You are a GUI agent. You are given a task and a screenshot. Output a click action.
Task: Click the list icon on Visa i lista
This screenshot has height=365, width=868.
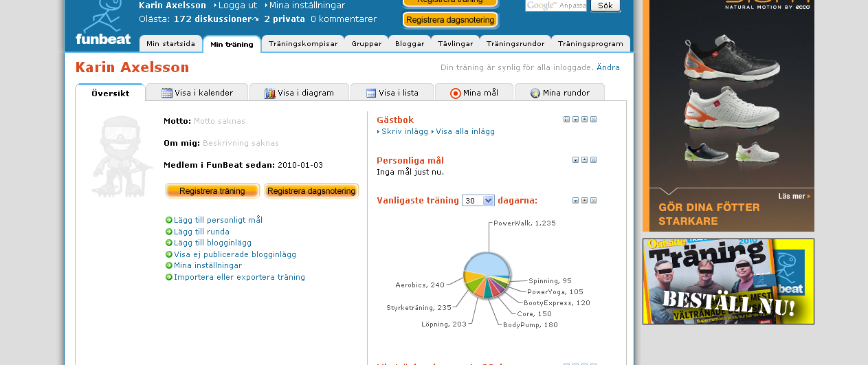[x=371, y=93]
